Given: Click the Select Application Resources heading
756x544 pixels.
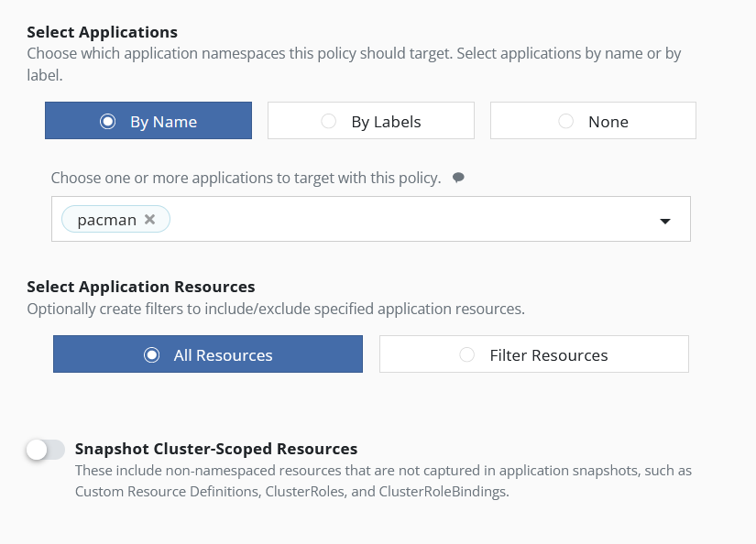Looking at the screenshot, I should 141,287.
